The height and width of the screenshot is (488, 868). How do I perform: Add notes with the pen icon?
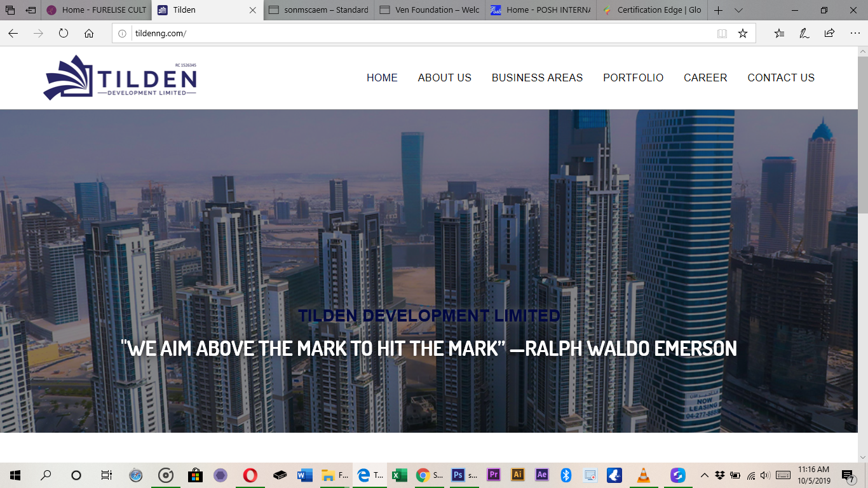pyautogui.click(x=804, y=34)
